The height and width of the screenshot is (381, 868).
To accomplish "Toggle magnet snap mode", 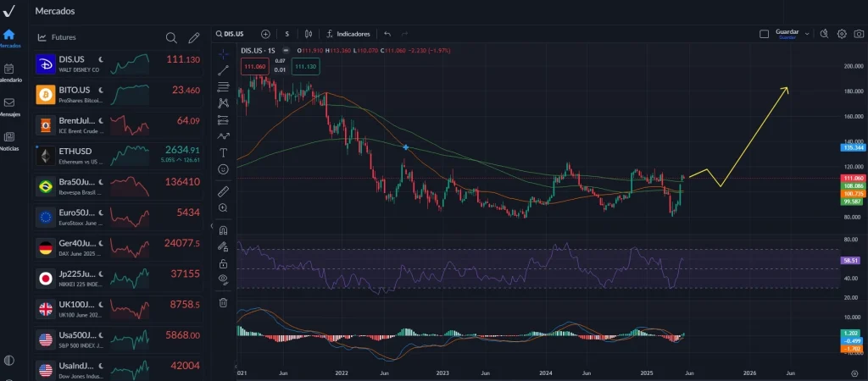I will (223, 230).
